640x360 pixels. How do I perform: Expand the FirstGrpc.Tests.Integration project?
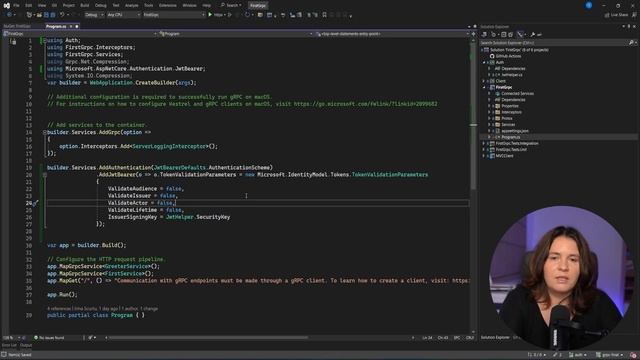484,143
